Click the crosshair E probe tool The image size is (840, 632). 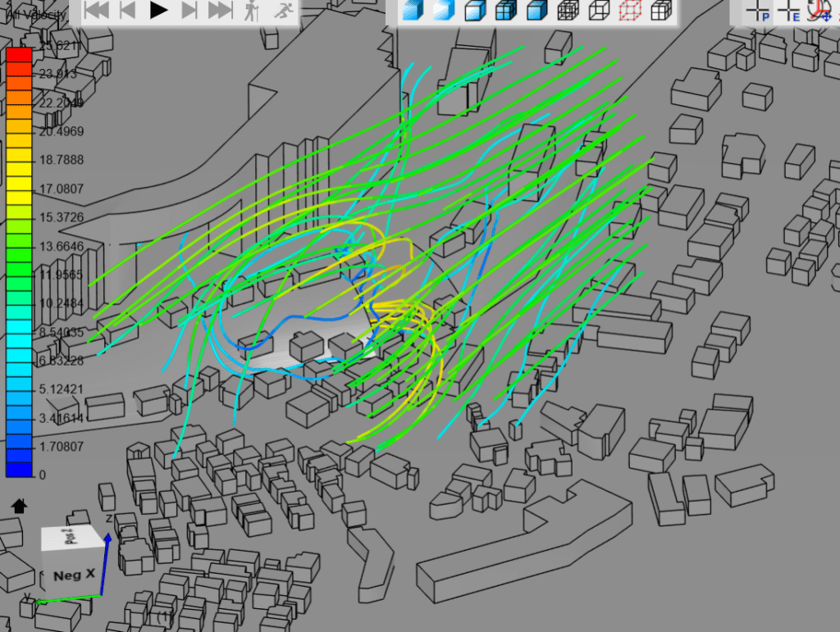(x=789, y=10)
